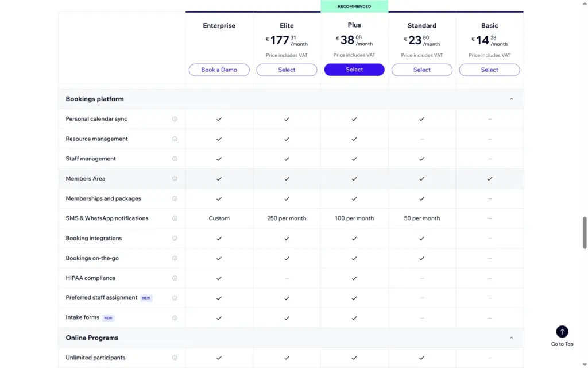Click the RECOMMENDED badge above Plus
The image size is (588, 368).
pos(354,6)
